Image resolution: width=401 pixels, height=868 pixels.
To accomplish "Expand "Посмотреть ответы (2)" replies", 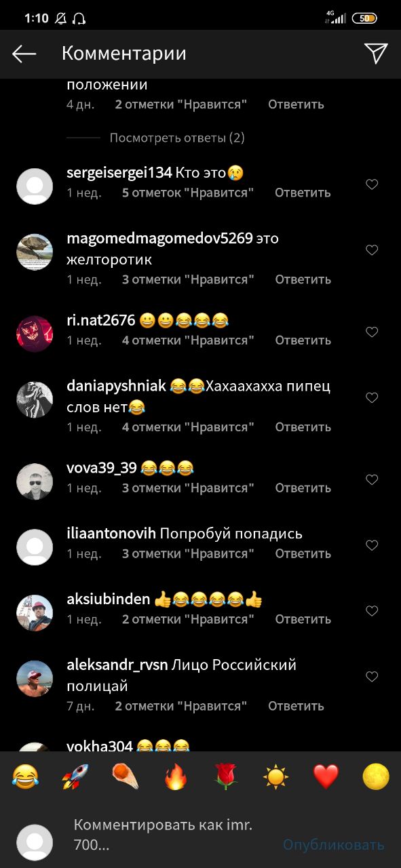I will (177, 138).
